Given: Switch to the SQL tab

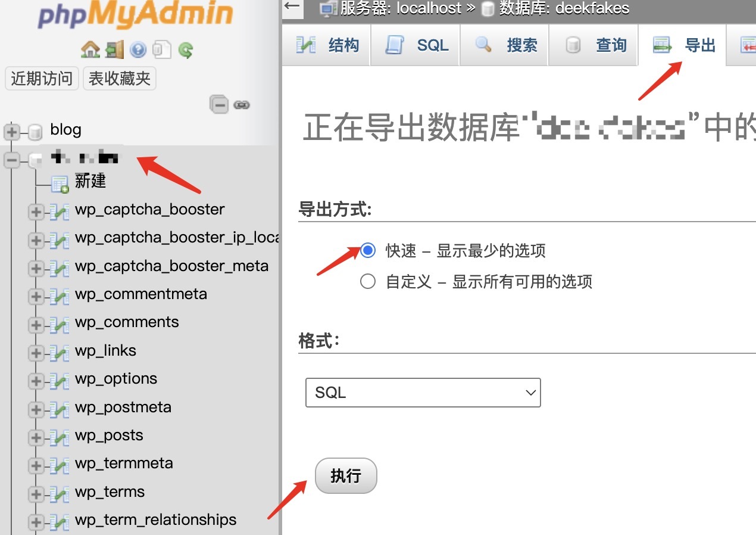Looking at the screenshot, I should (416, 45).
